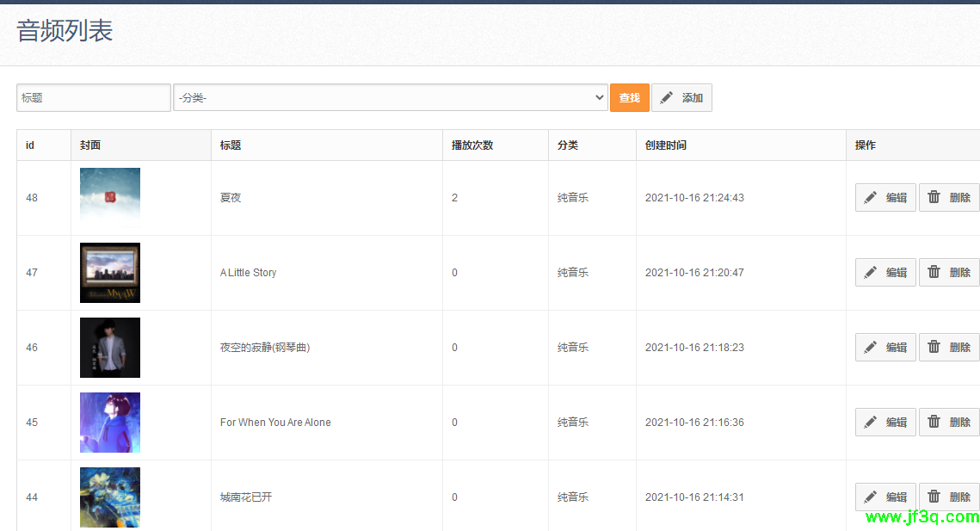This screenshot has height=531, width=980.
Task: Click the trash icon for A Little Story
Action: point(934,272)
